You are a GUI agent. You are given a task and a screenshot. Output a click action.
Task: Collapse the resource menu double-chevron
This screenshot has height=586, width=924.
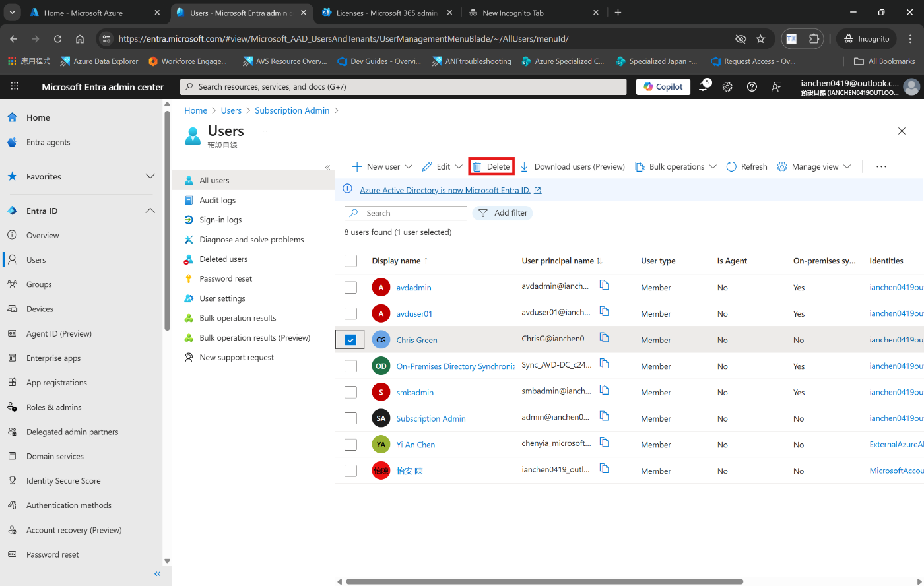tap(327, 167)
